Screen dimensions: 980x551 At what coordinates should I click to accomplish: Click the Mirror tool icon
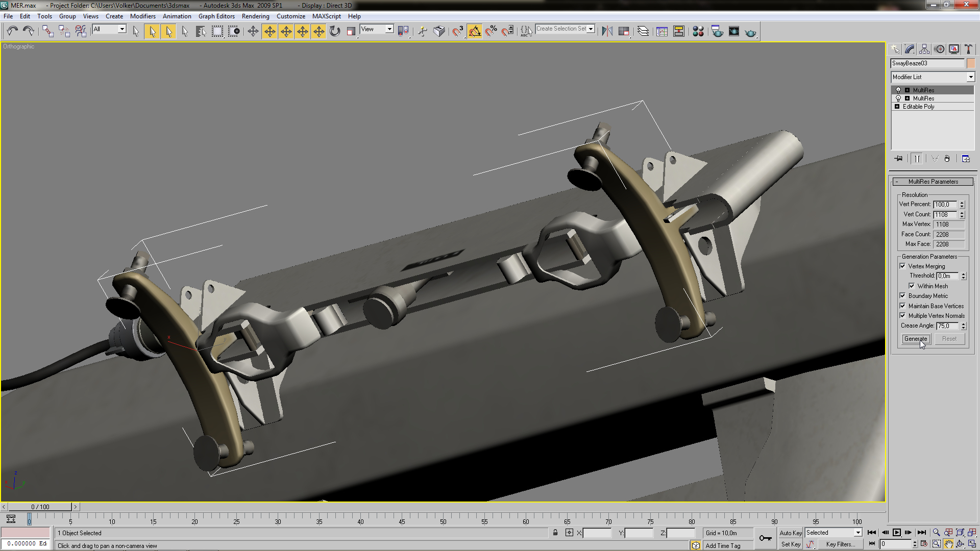[x=607, y=32]
